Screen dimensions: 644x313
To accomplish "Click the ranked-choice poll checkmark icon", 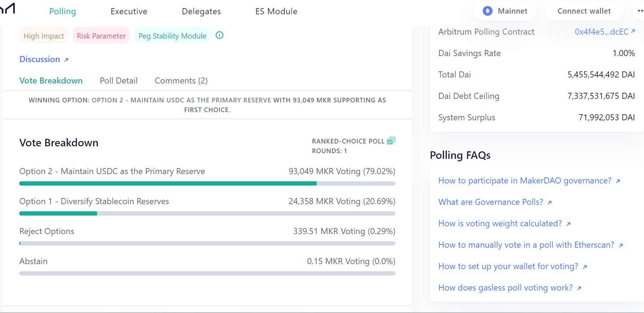I will click(x=391, y=141).
